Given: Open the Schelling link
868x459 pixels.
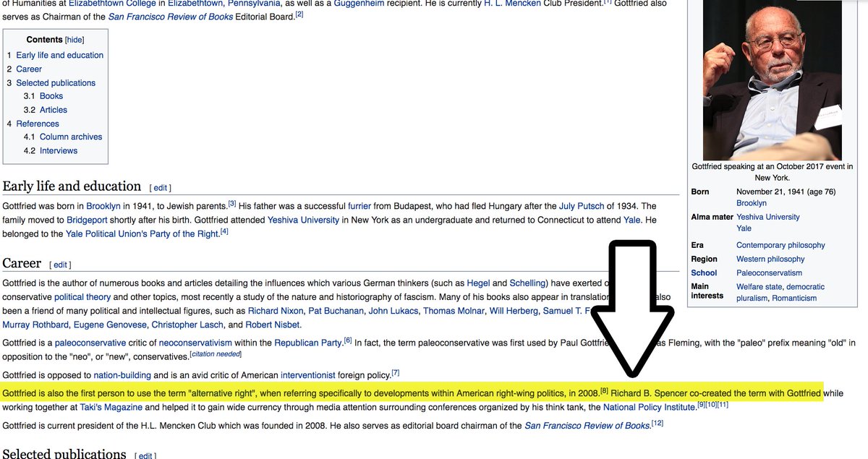Looking at the screenshot, I should click(529, 283).
